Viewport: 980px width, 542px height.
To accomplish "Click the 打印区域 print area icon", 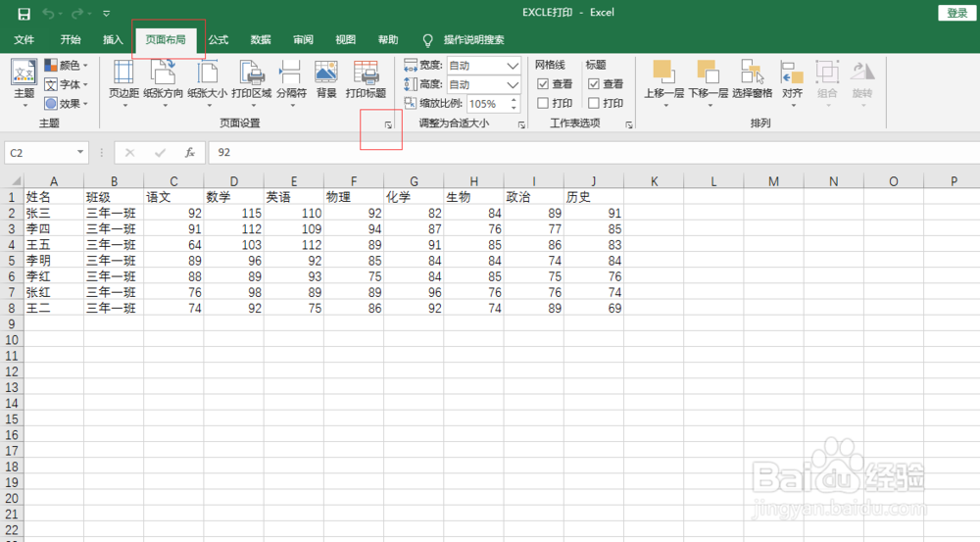I will point(252,73).
